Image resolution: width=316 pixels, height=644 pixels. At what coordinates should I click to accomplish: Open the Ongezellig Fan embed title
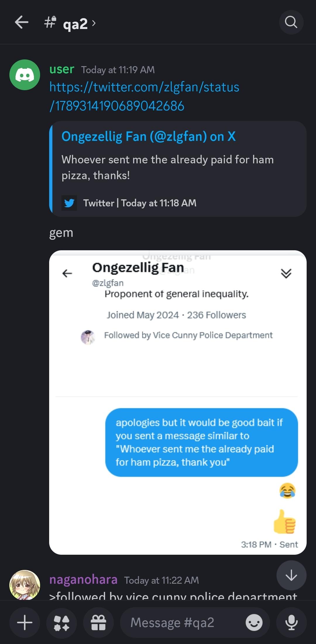pos(148,136)
